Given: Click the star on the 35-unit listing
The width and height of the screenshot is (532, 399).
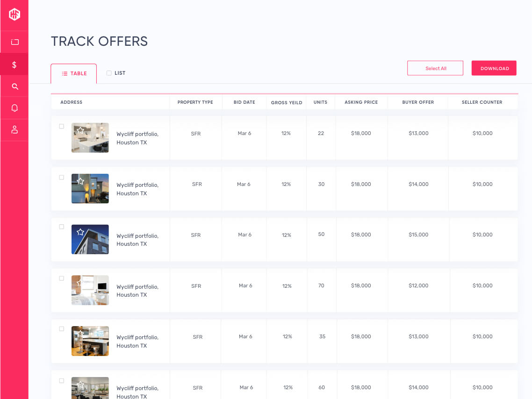Looking at the screenshot, I should (x=80, y=334).
